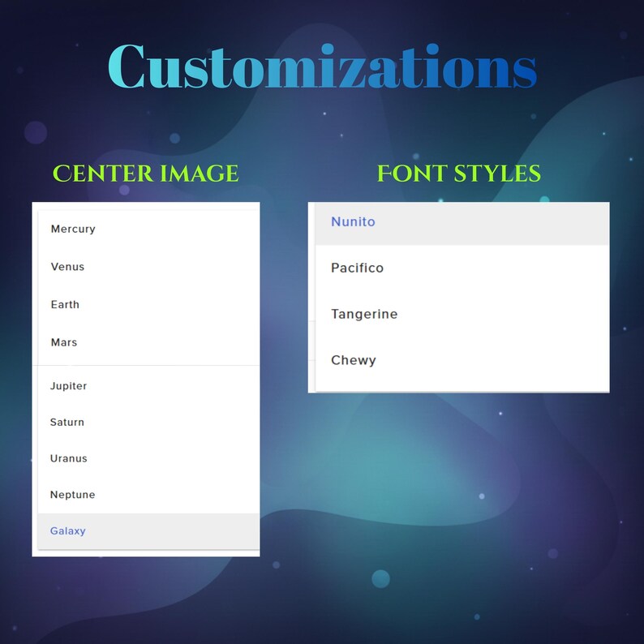Choose the Chewy font option

click(462, 360)
